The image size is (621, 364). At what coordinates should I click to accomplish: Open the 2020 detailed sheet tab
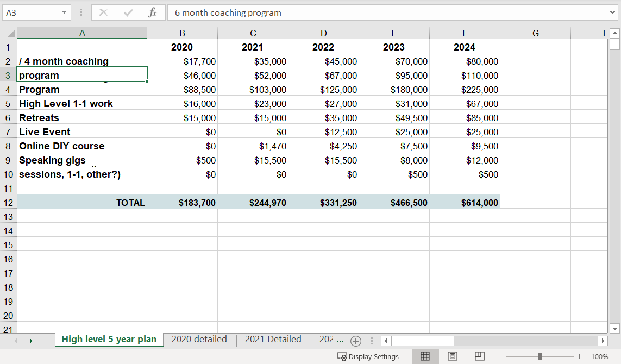click(199, 340)
